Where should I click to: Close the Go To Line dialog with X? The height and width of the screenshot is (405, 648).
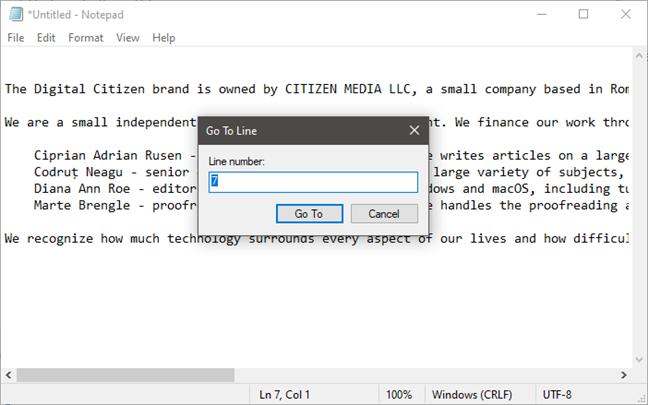[414, 131]
